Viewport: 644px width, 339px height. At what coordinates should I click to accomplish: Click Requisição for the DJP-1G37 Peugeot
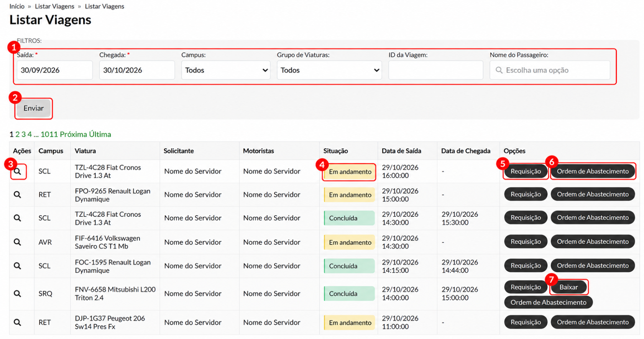526,322
